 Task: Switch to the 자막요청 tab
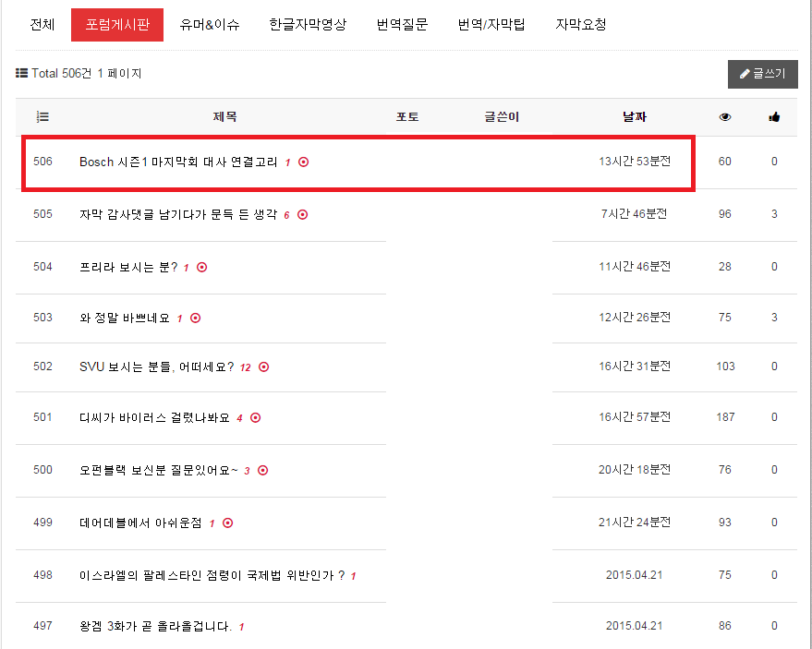[580, 24]
